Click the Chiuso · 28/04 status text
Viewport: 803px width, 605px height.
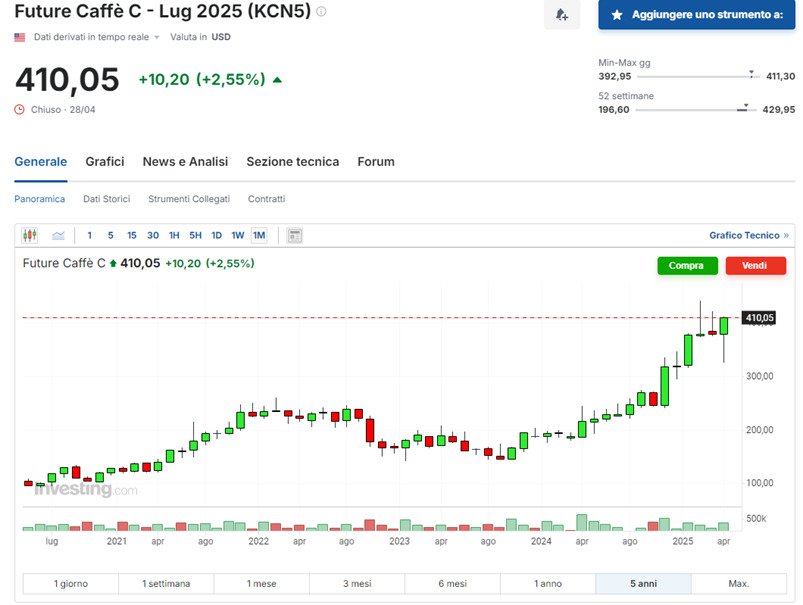63,110
